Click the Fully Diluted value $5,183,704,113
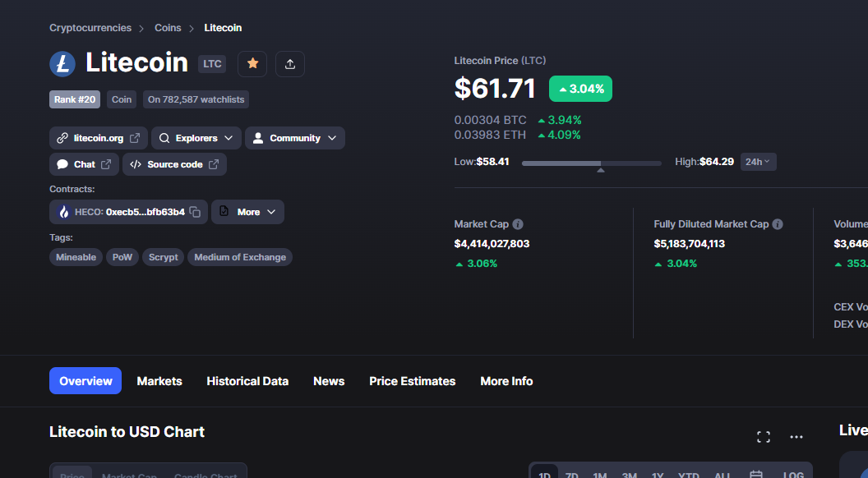Image resolution: width=868 pixels, height=478 pixels. 689,243
